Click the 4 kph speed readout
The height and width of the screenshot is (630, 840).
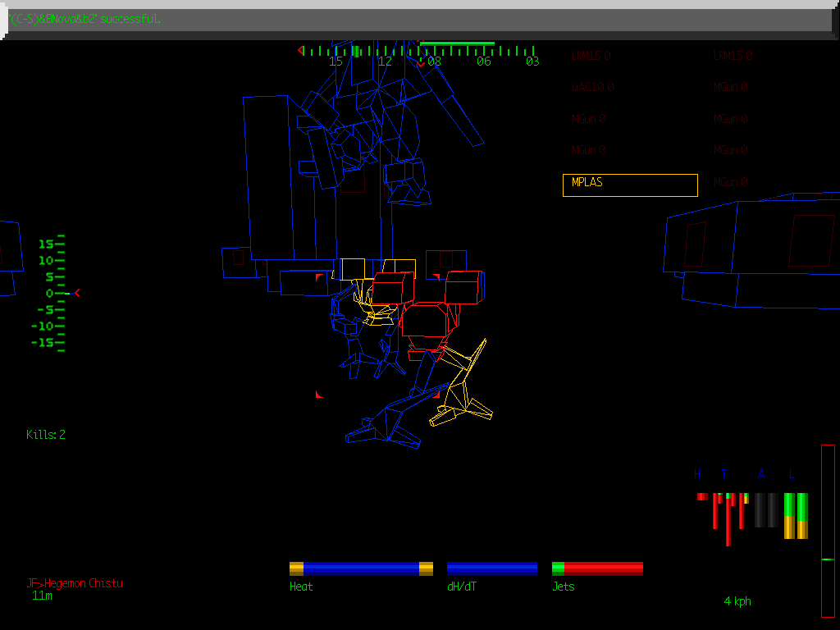click(736, 601)
